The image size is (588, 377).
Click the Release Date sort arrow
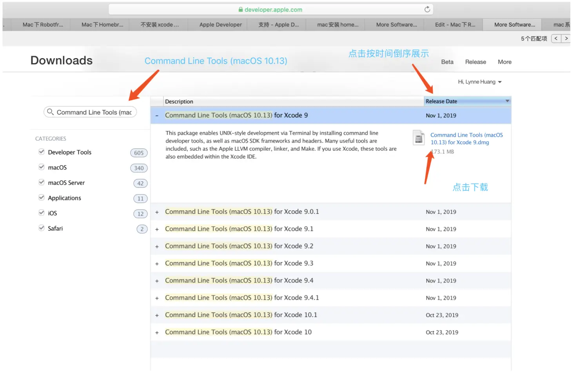(x=507, y=101)
